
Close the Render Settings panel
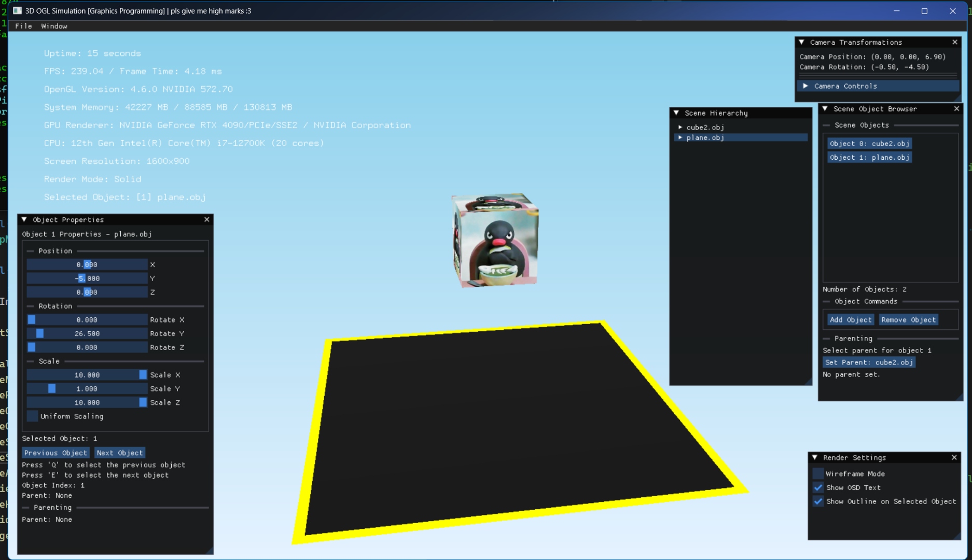[x=954, y=458]
